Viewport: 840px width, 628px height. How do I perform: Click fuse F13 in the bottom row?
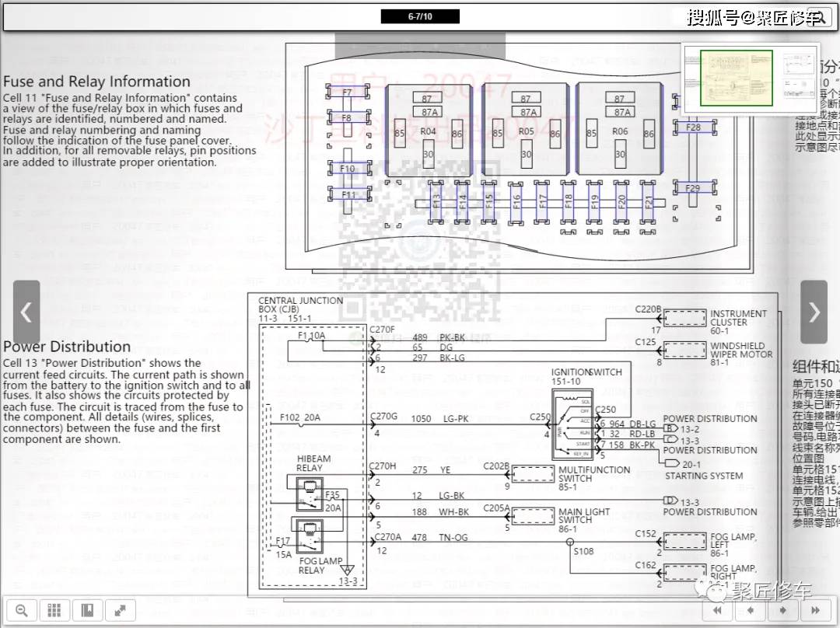pos(437,204)
